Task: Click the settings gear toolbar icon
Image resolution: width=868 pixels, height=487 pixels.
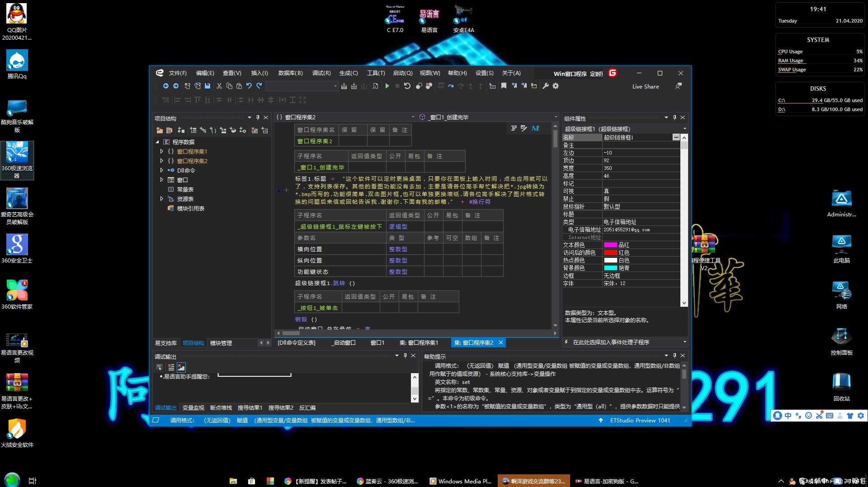Action: (x=556, y=86)
